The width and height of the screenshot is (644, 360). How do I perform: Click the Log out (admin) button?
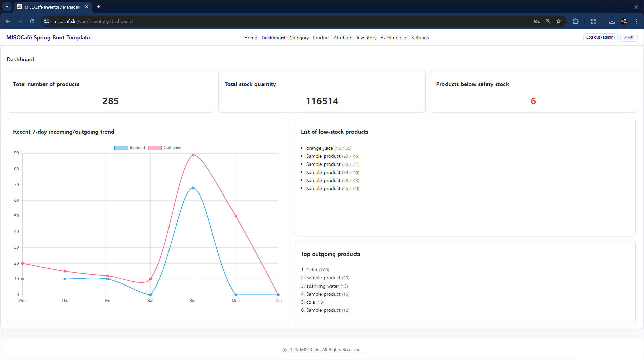pyautogui.click(x=600, y=37)
